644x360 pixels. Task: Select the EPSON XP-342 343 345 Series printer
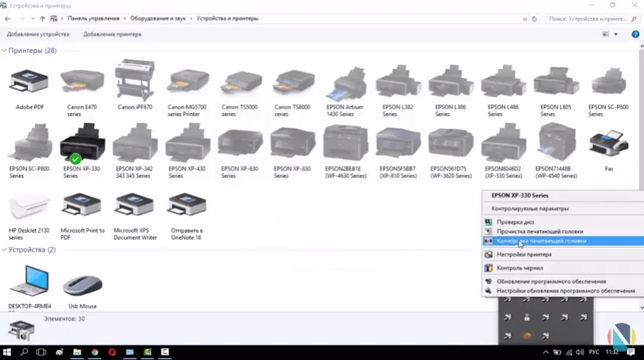pos(135,142)
